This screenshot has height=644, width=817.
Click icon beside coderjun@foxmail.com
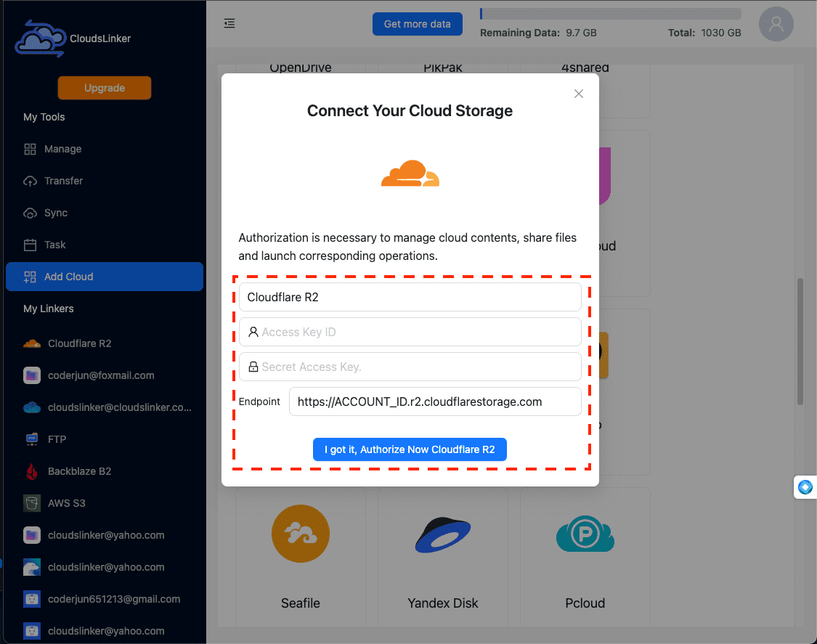point(32,375)
